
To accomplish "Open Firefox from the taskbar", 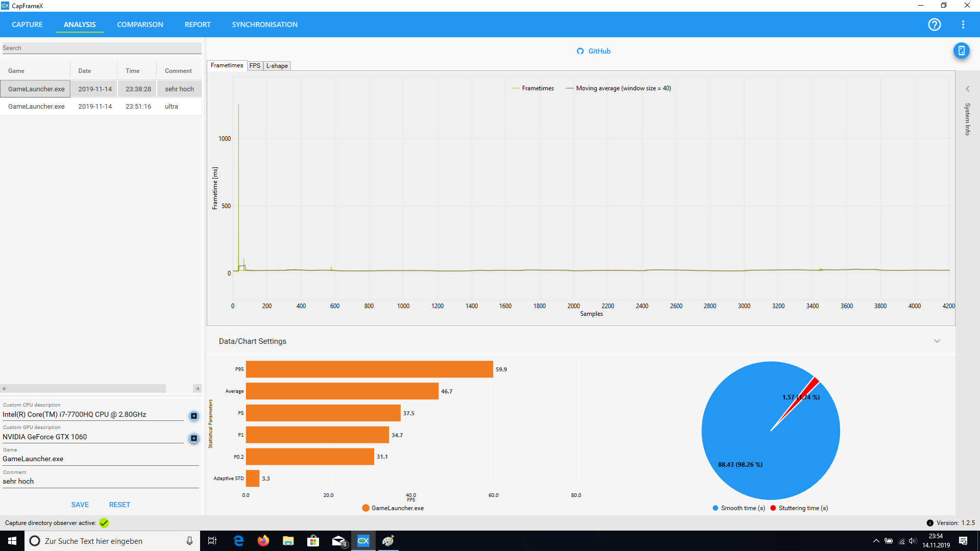I will pos(263,541).
